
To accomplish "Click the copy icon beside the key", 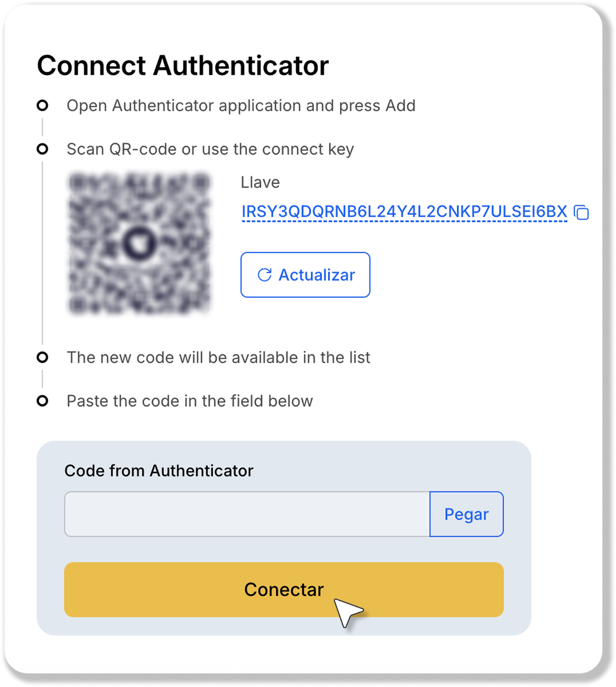I will pyautogui.click(x=582, y=212).
